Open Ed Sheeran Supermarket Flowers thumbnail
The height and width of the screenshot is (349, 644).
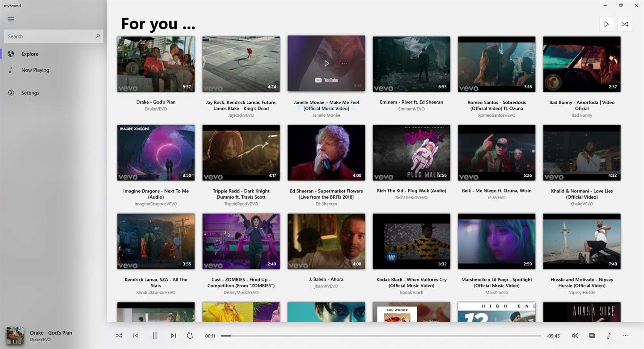pos(326,153)
